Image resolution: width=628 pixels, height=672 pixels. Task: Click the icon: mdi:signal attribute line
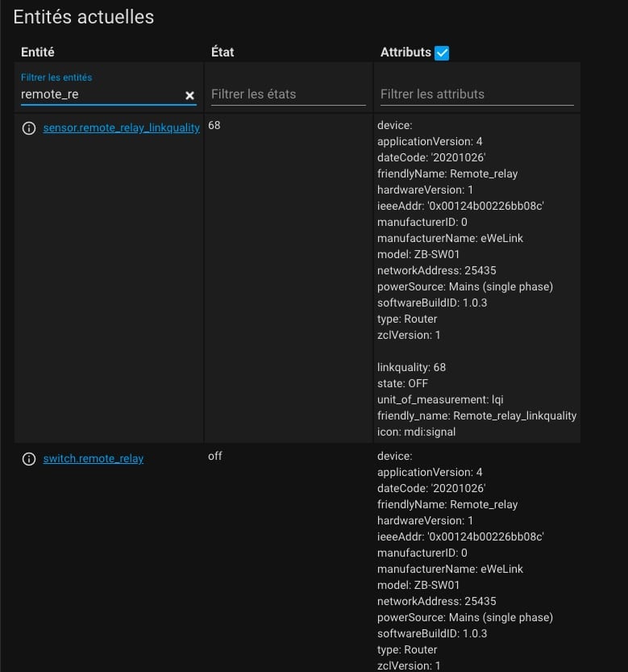click(416, 432)
